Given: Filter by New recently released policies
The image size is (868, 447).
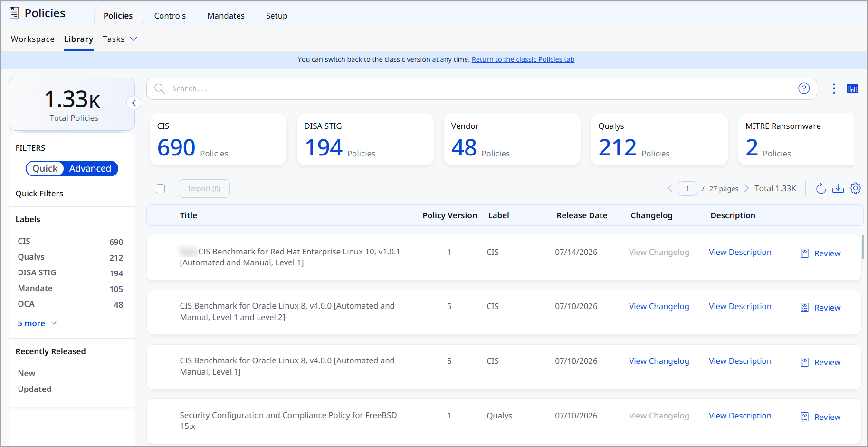Looking at the screenshot, I should tap(27, 373).
